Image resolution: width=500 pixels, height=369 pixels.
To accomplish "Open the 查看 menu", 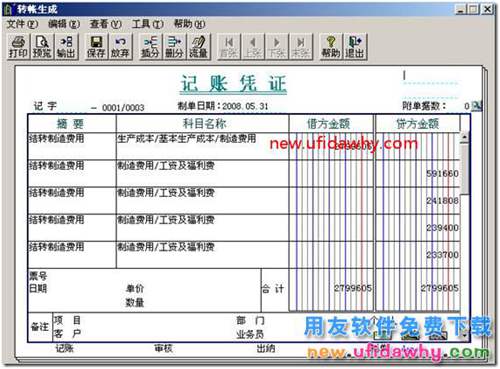I will tap(105, 24).
